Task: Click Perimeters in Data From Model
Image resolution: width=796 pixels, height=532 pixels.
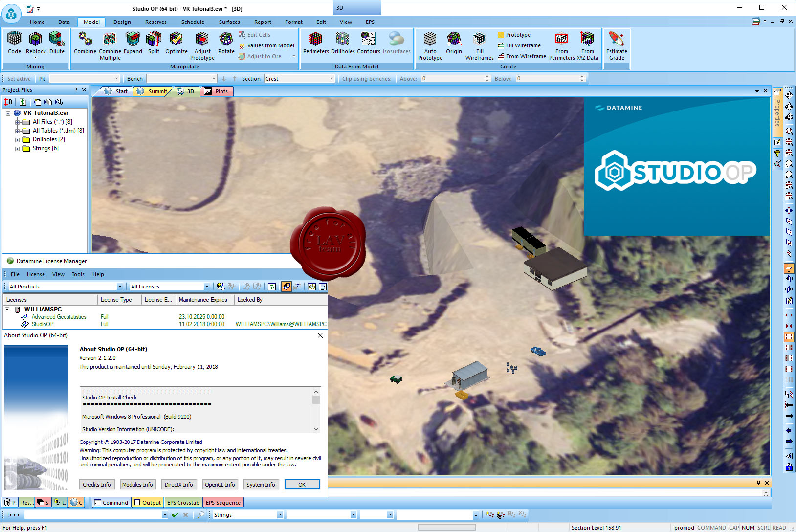Action: [x=316, y=43]
